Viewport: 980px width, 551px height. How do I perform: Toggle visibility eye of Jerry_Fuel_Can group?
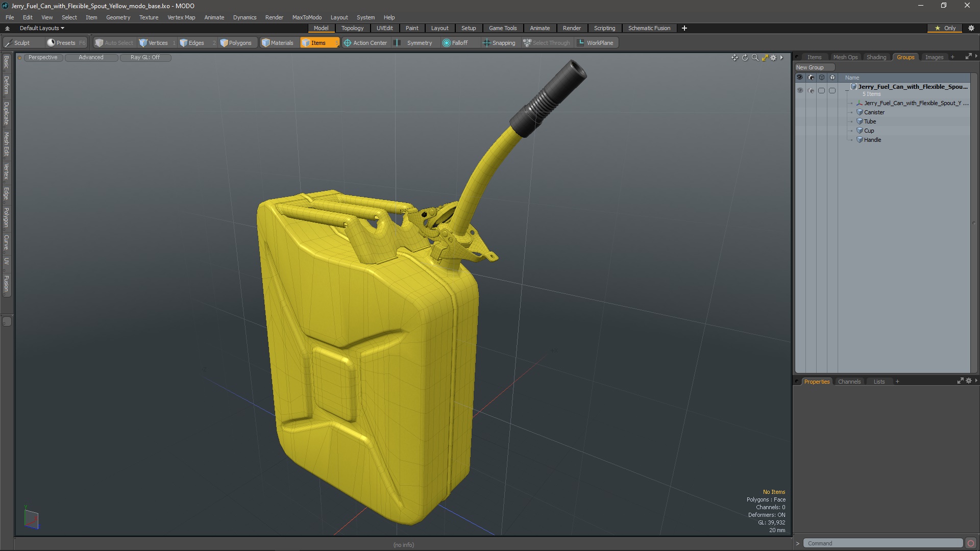tap(800, 90)
